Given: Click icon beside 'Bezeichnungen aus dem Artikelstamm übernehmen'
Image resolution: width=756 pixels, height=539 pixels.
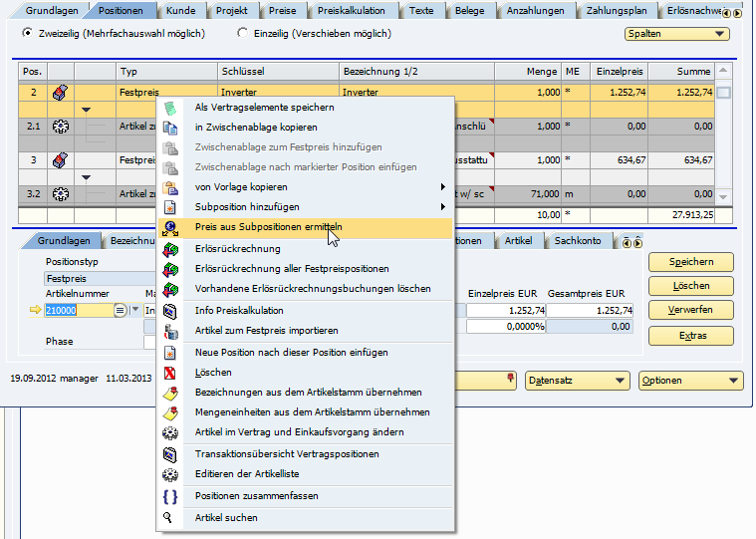Looking at the screenshot, I should coord(170,393).
